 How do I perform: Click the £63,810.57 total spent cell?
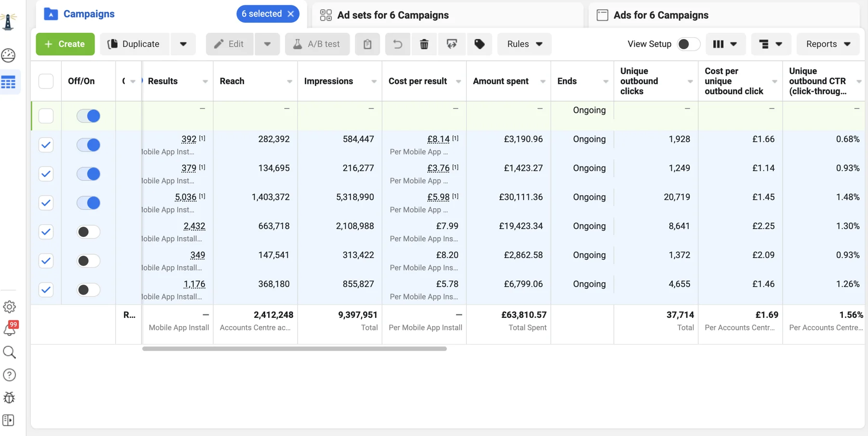[524, 315]
